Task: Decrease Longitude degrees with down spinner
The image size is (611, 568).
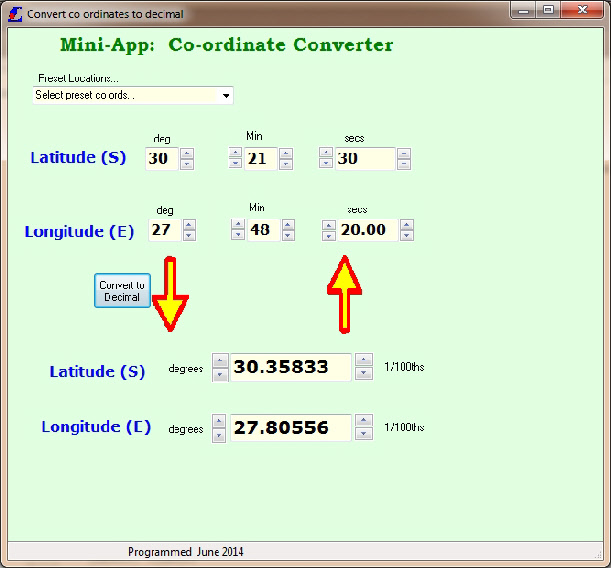Action: click(189, 236)
